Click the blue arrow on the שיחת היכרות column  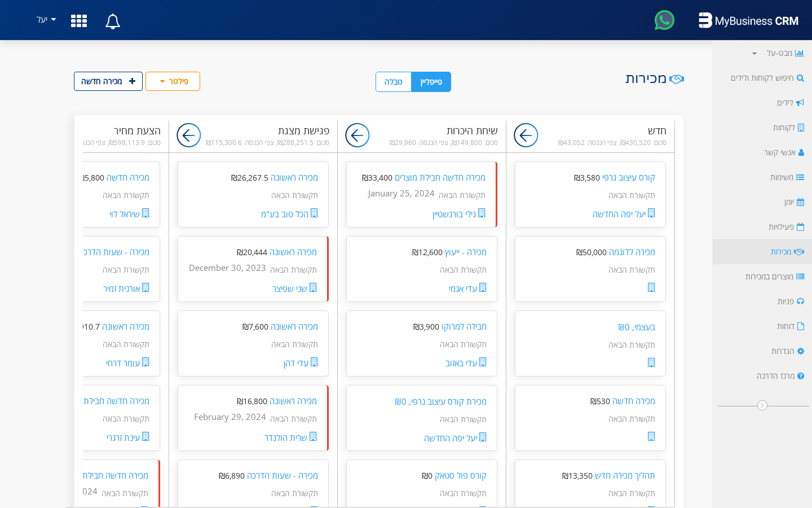(x=357, y=135)
